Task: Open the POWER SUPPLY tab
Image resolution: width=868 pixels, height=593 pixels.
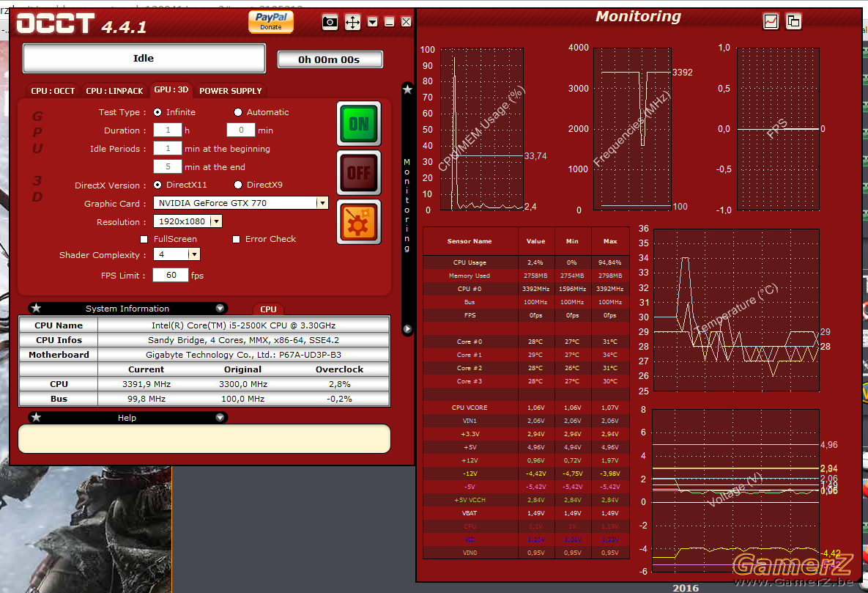Action: (x=230, y=91)
